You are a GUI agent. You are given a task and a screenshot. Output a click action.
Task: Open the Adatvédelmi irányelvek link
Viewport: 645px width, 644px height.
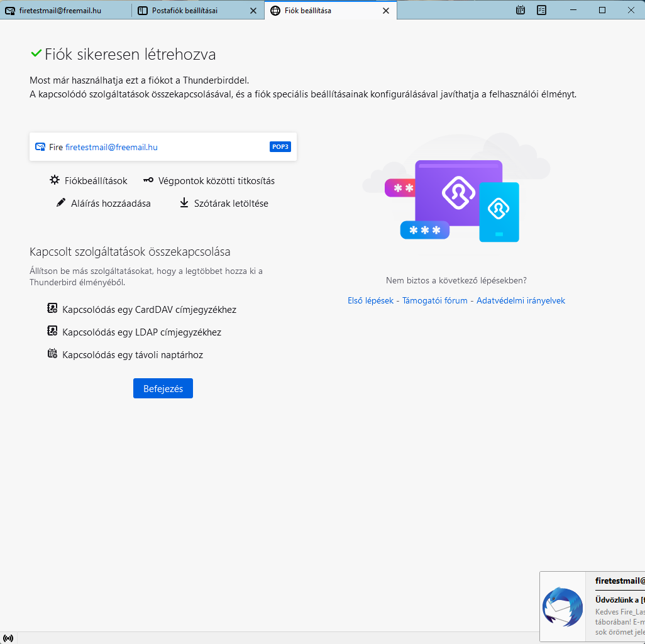tap(521, 300)
